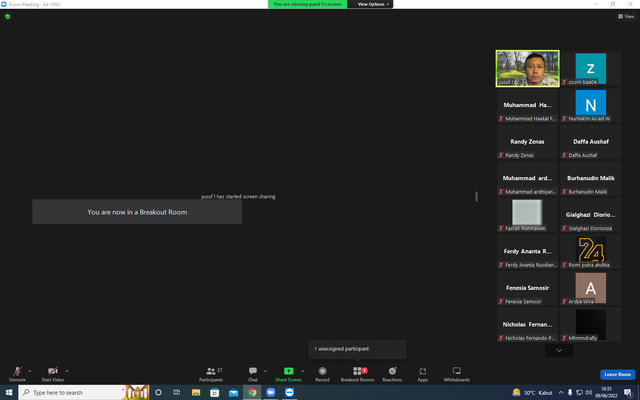Viewport: 640px width, 400px height.
Task: Click the 'You are now in a Breakout Room' notice
Action: pos(137,212)
